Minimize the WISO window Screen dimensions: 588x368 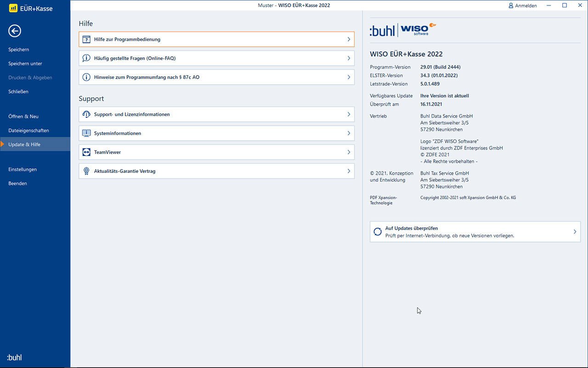[x=549, y=6]
